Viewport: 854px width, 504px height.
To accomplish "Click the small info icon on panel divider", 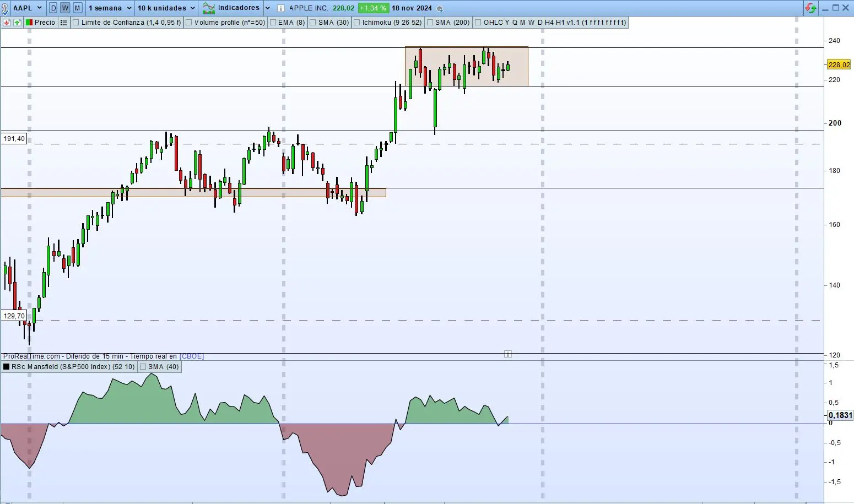I will [x=508, y=354].
